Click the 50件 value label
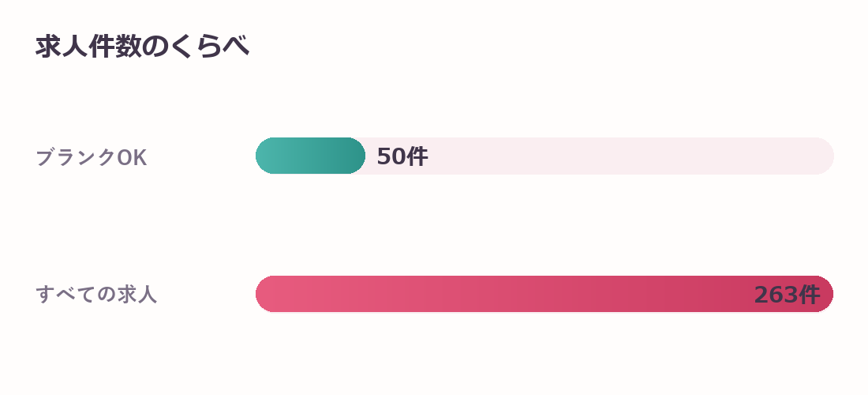 click(x=402, y=156)
